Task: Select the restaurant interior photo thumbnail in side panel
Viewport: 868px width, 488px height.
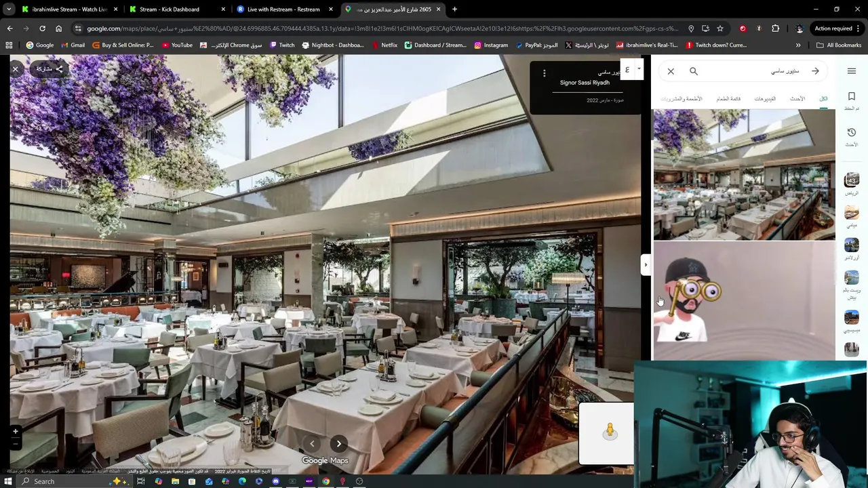Action: (x=744, y=175)
